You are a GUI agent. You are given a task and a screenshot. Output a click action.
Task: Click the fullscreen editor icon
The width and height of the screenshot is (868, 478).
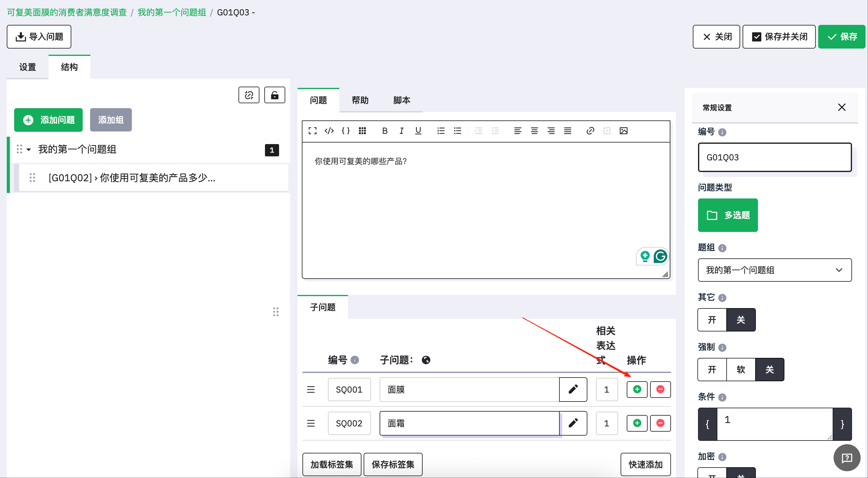pos(312,131)
